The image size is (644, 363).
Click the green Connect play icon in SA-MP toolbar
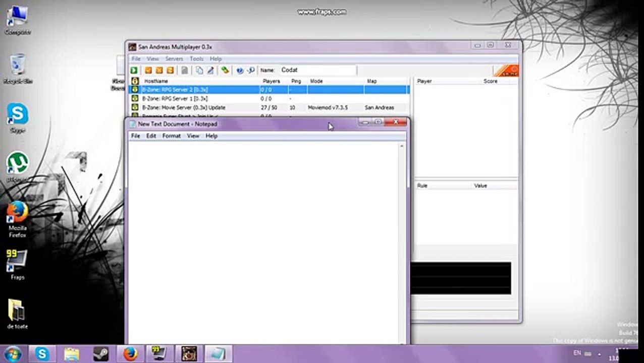coord(134,71)
